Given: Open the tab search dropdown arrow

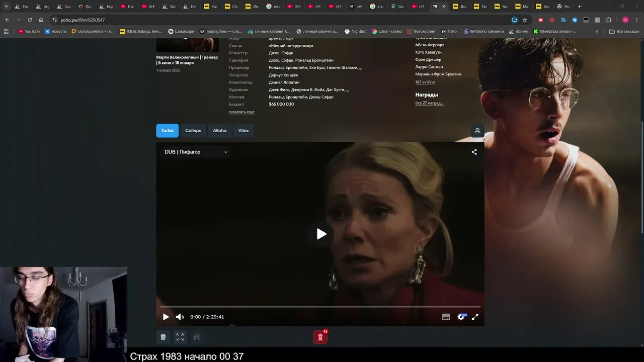Looking at the screenshot, I should tap(6, 7).
